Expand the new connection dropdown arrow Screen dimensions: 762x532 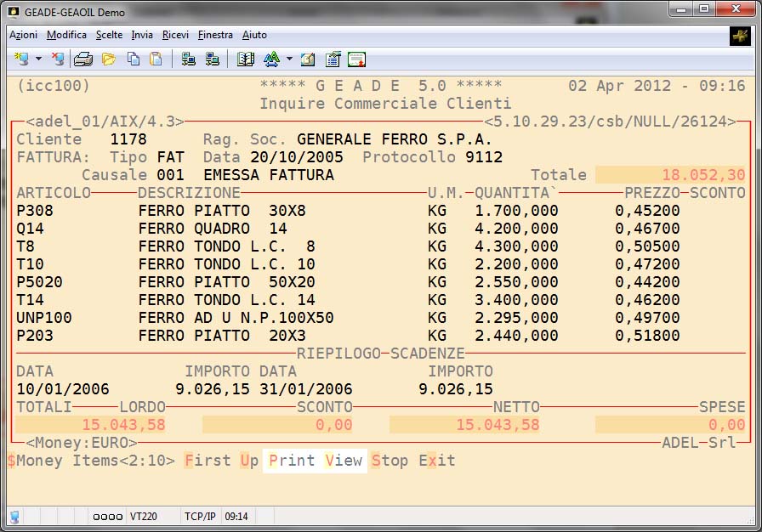click(38, 59)
